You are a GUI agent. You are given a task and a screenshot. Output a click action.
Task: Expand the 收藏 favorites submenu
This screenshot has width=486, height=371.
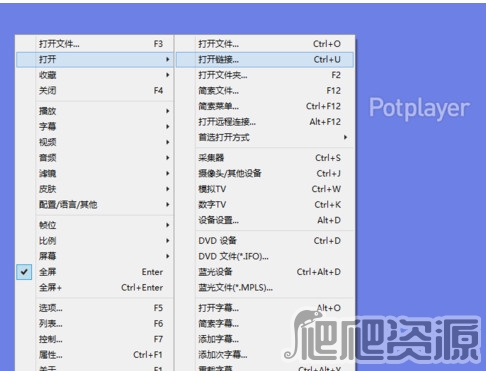click(x=95, y=75)
